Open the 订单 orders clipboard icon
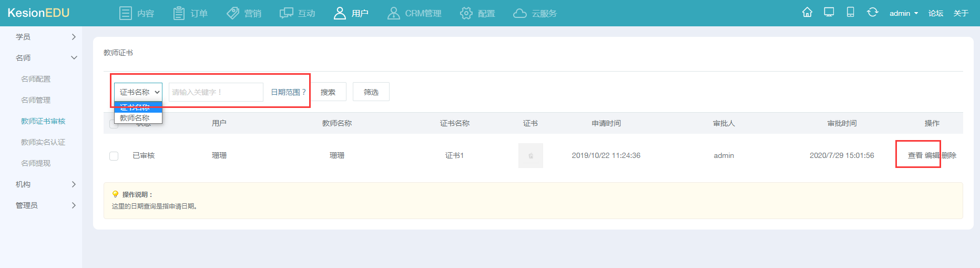This screenshot has height=268, width=980. (179, 13)
